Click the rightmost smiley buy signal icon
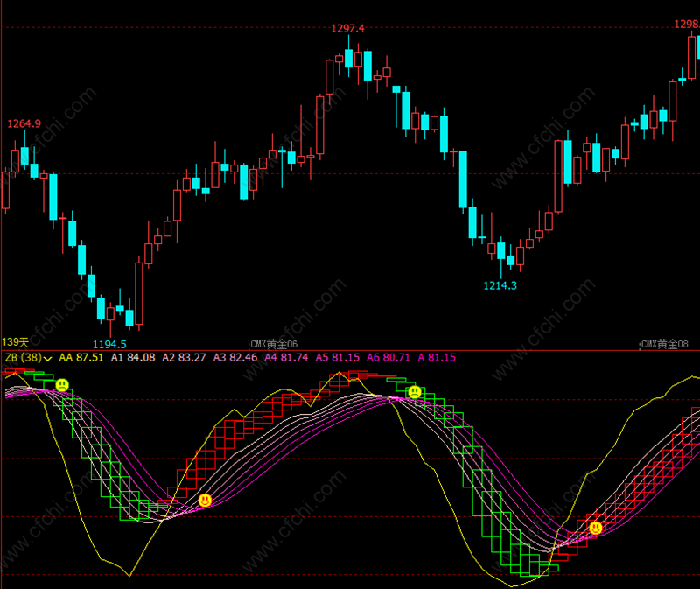Viewport: 700px width, 589px height. (x=596, y=528)
